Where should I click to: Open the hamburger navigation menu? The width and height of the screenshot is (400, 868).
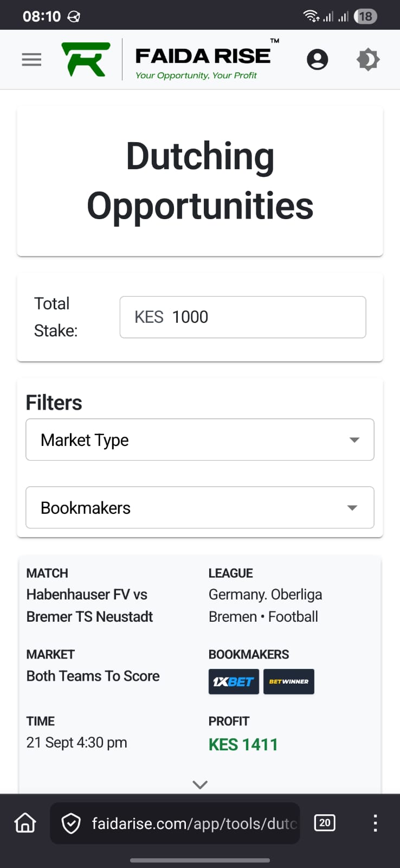(x=31, y=59)
